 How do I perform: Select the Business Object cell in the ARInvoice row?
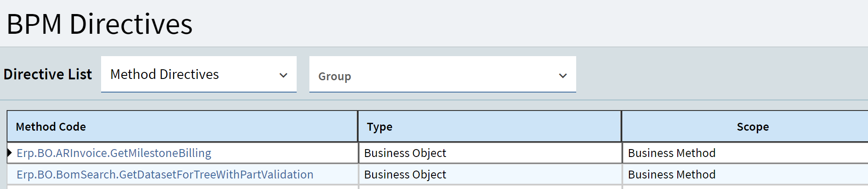tap(490, 153)
